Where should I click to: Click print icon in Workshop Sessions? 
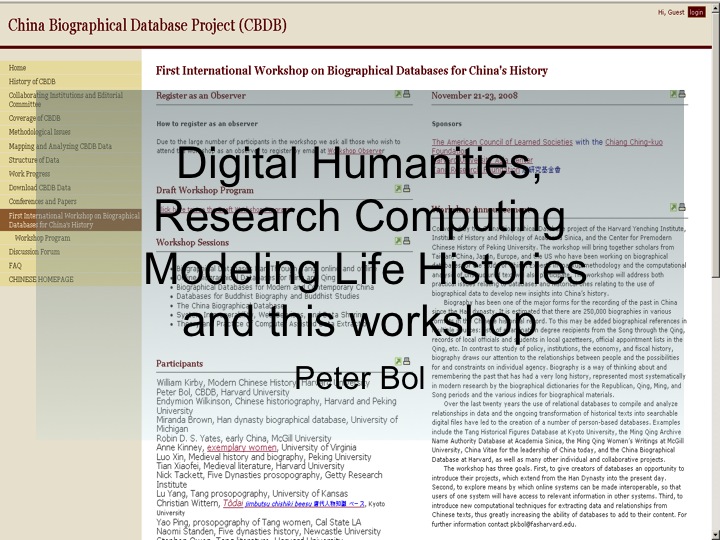tap(406, 241)
